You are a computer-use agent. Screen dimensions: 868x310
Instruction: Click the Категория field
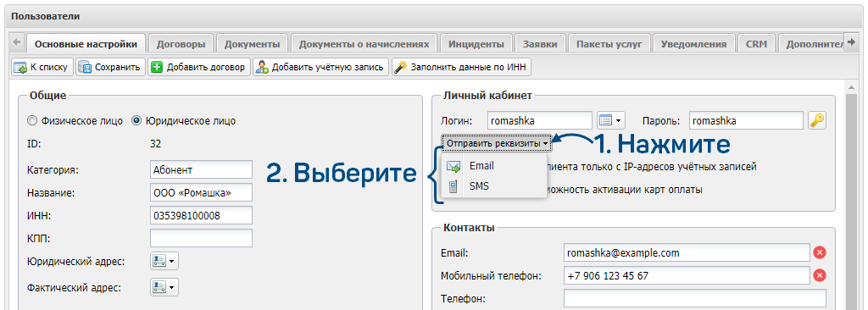point(201,169)
